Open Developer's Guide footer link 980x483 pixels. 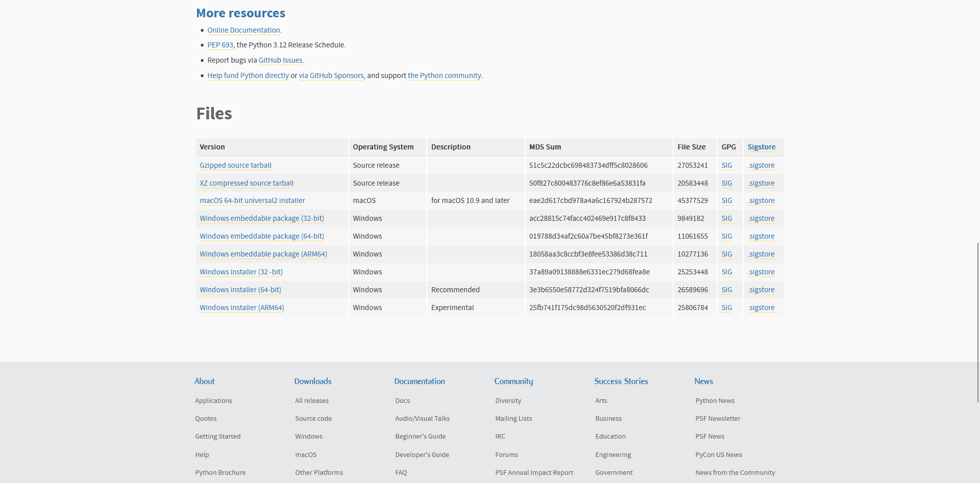pos(422,454)
